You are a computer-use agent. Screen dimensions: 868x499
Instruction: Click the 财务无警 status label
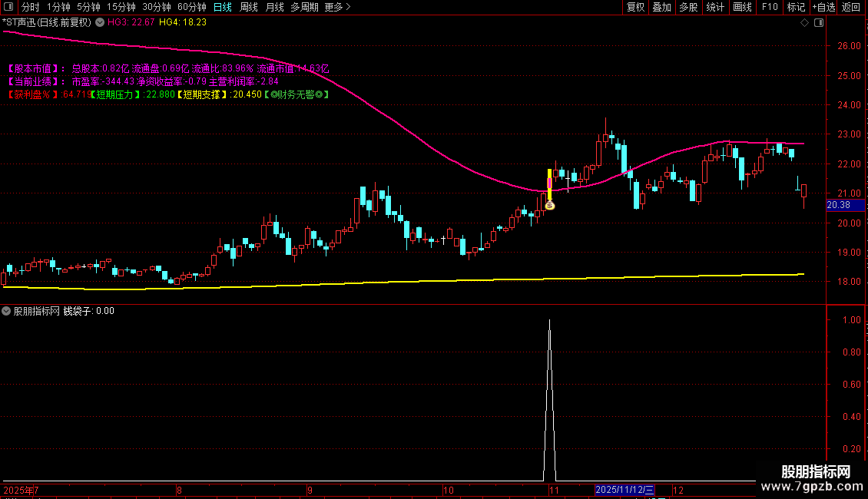click(x=297, y=94)
